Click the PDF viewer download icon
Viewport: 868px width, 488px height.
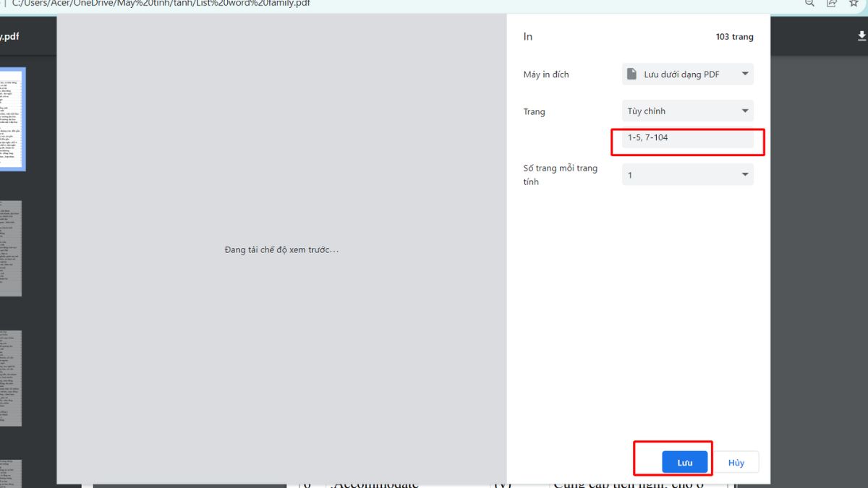pyautogui.click(x=861, y=35)
